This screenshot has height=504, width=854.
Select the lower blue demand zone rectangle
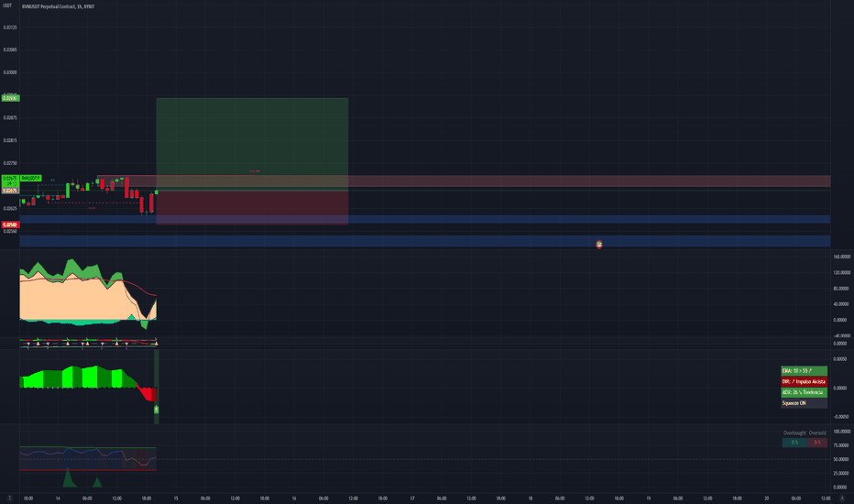coord(425,241)
